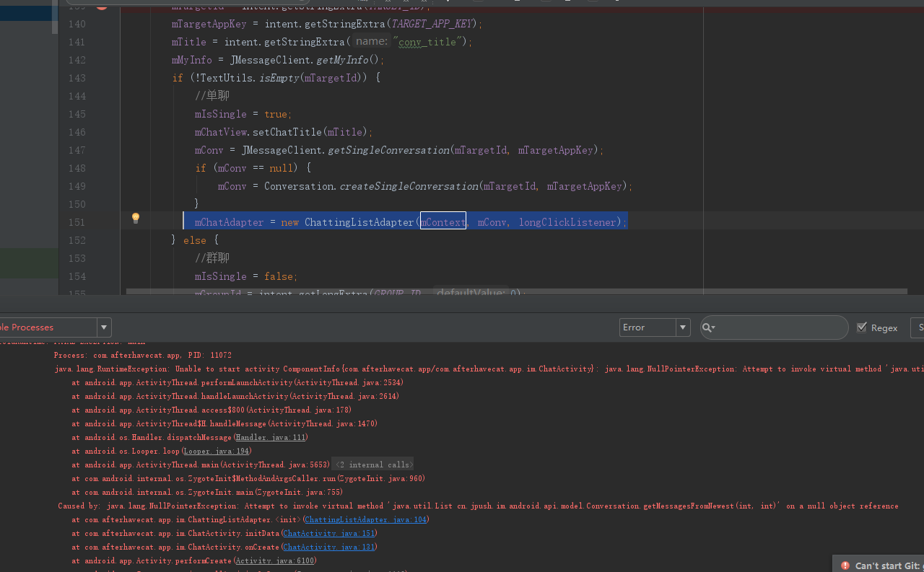Click the red error icon in Git notification
Viewport: 924px width, 572px height.
pyautogui.click(x=845, y=566)
